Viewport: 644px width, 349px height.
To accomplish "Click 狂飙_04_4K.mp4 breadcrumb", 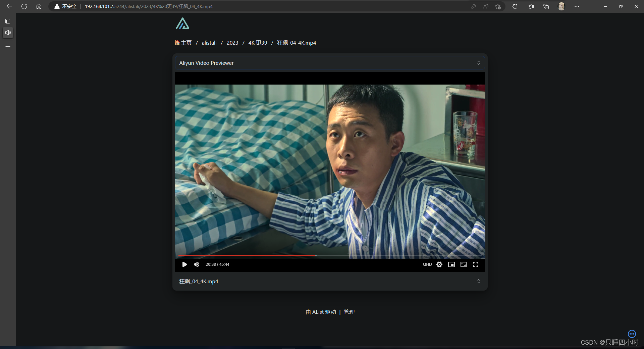I will click(x=297, y=43).
